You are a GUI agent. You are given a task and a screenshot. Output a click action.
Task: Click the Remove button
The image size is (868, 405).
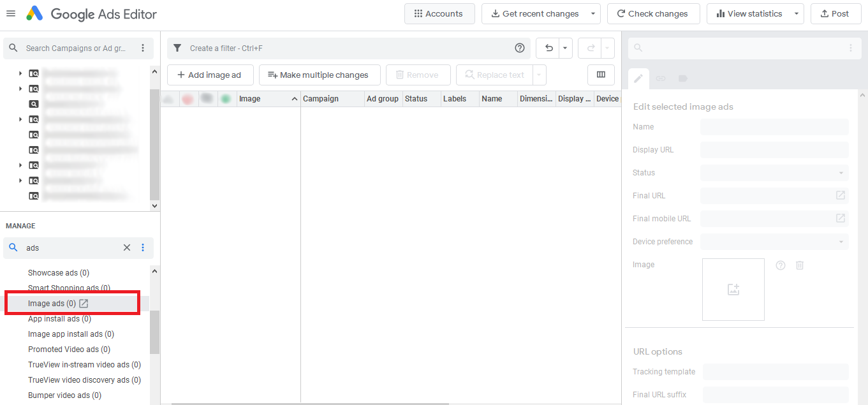pos(418,75)
